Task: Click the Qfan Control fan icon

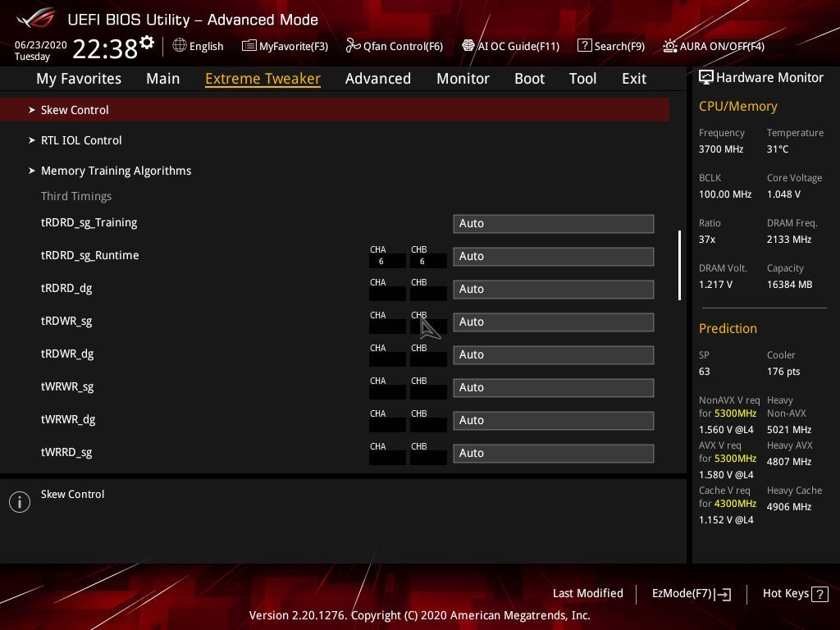Action: (x=353, y=46)
